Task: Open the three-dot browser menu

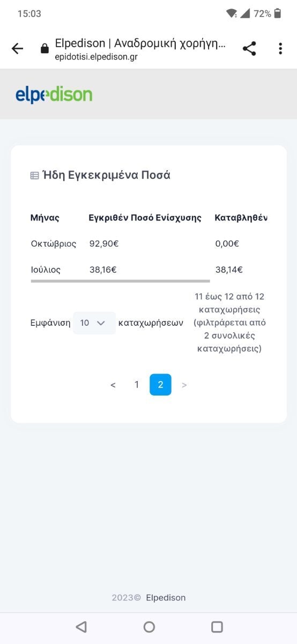Action: (280, 49)
